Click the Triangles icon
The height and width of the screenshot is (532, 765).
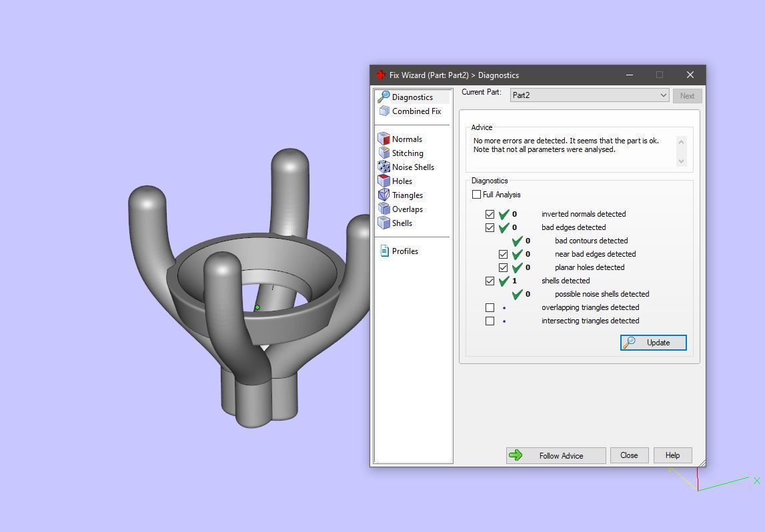(384, 195)
